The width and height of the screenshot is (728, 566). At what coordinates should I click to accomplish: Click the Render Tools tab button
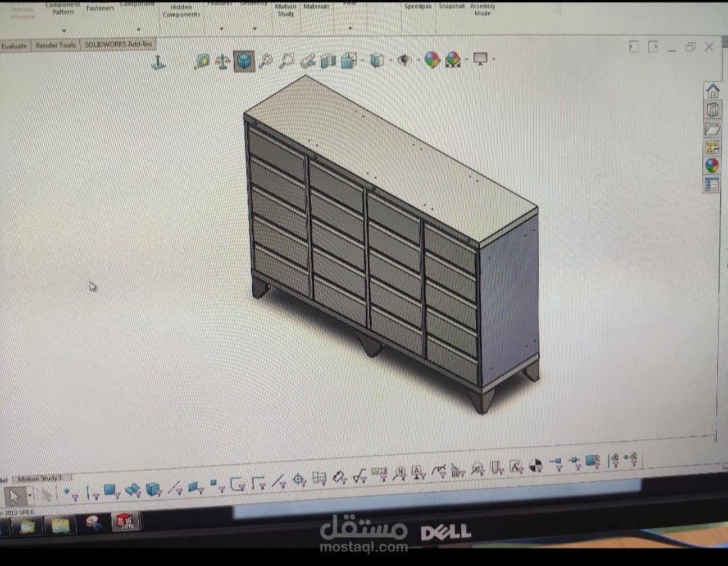point(57,44)
